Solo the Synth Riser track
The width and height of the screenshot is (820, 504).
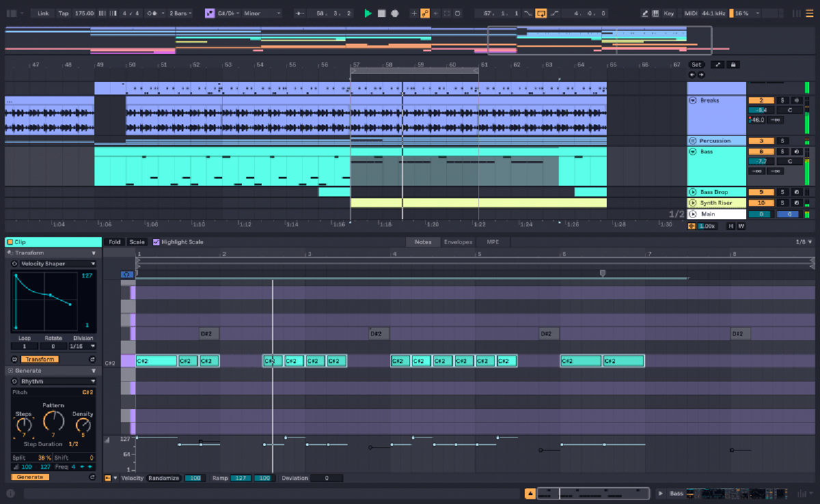tap(783, 203)
